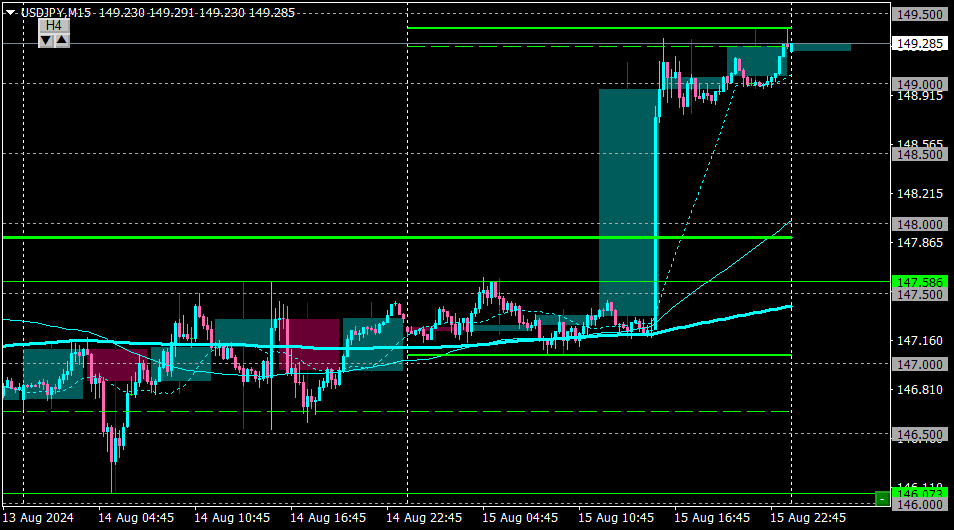
Task: Click the 13 Aug 2024 date label
Action: tap(38, 518)
